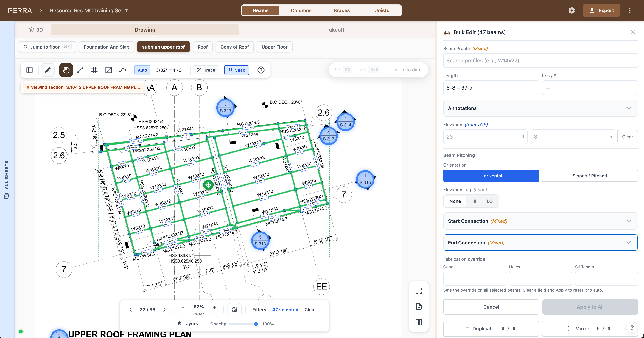Select the hand pan tool
The width and height of the screenshot is (644, 338).
(66, 70)
